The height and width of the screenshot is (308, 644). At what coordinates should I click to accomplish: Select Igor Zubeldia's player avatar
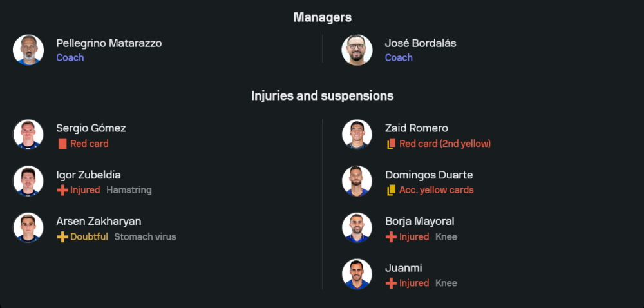28,182
